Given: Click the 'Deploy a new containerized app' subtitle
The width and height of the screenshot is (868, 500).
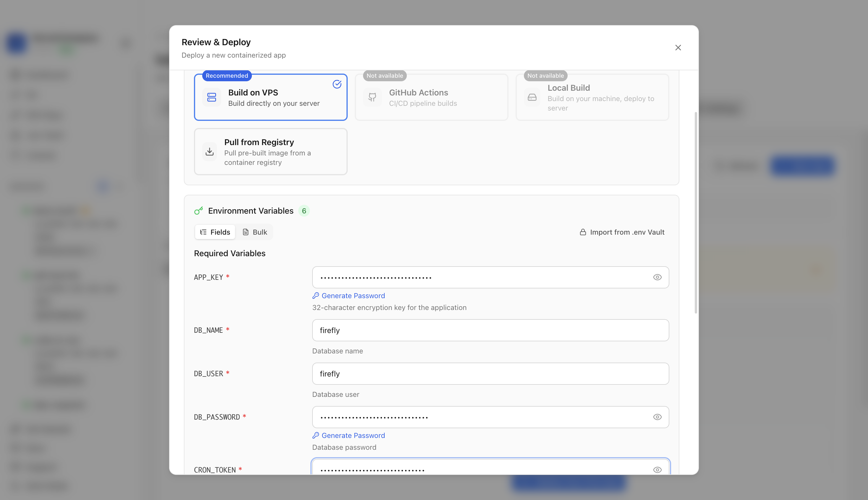Looking at the screenshot, I should pyautogui.click(x=234, y=55).
